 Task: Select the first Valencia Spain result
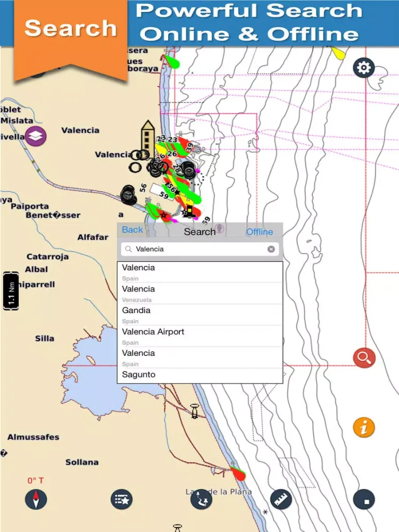click(200, 272)
